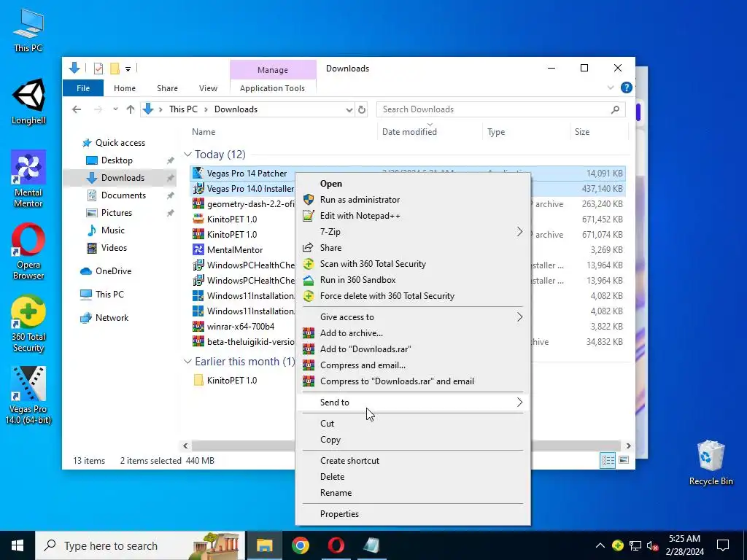747x560 pixels.
Task: Unpin Desktop from Quick access
Action: tap(170, 160)
